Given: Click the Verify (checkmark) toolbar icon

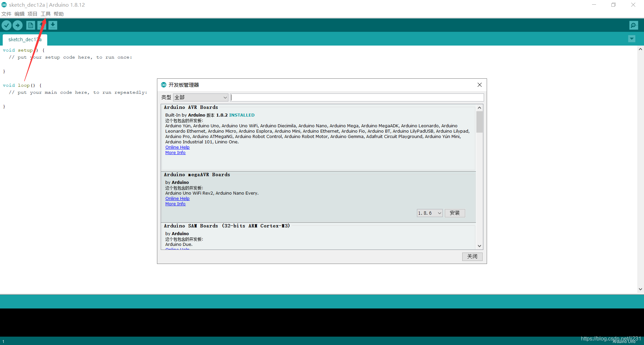Looking at the screenshot, I should 7,25.
